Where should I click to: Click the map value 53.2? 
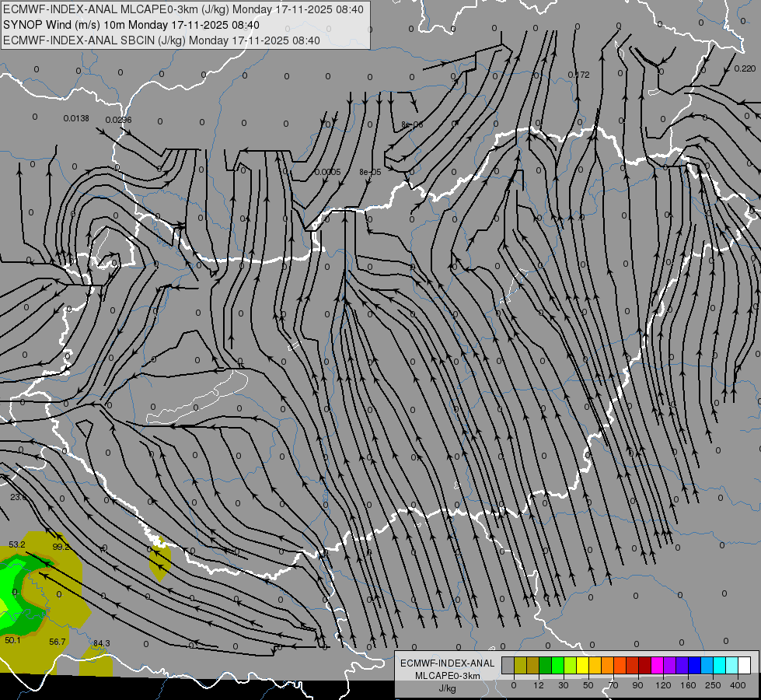point(17,544)
